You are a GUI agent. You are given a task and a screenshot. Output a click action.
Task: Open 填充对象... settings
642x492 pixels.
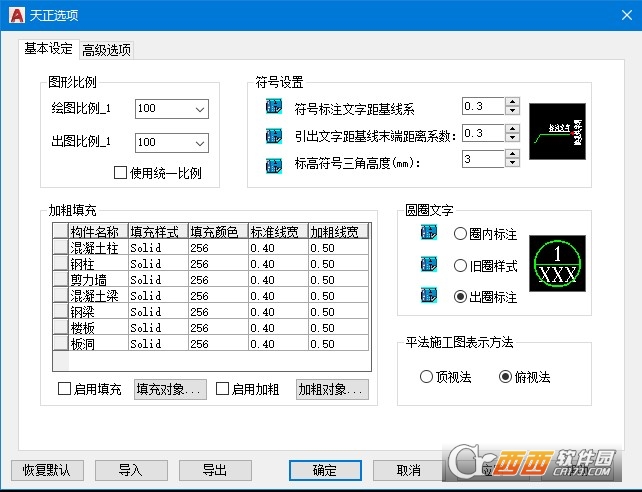click(x=170, y=389)
